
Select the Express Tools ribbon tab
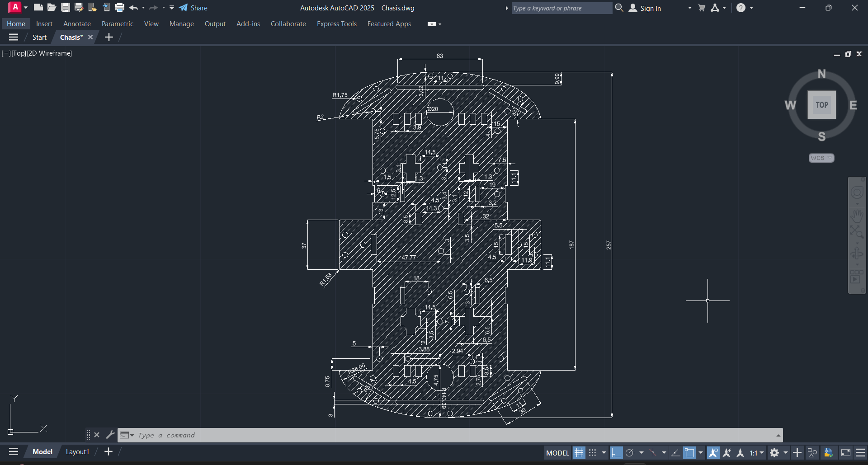pos(337,24)
